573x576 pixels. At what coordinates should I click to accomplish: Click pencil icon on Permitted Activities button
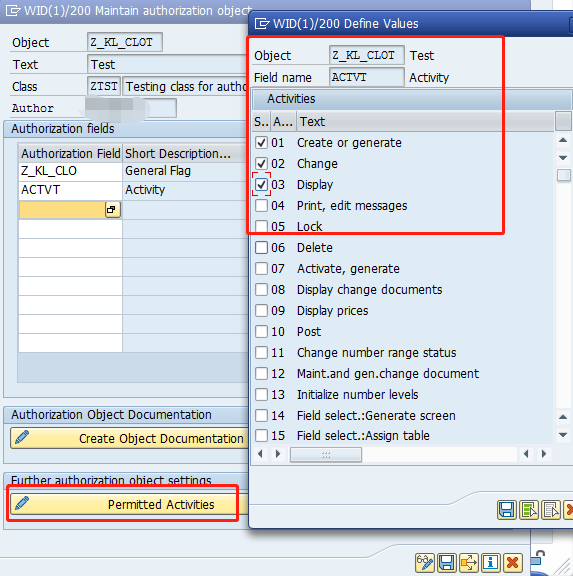[x=22, y=503]
